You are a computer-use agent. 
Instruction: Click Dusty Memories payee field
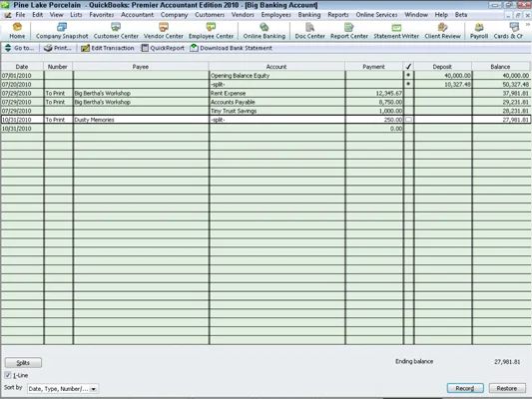pyautogui.click(x=141, y=120)
